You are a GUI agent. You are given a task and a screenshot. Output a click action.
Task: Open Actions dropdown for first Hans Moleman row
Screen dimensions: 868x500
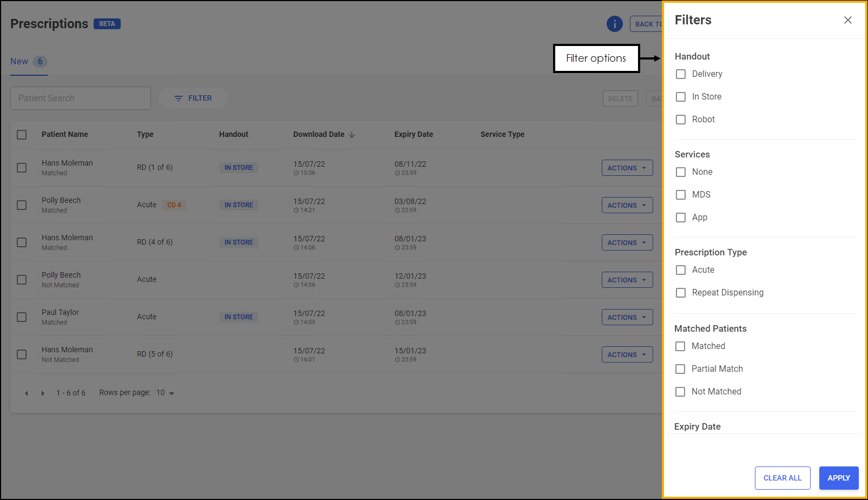click(627, 168)
